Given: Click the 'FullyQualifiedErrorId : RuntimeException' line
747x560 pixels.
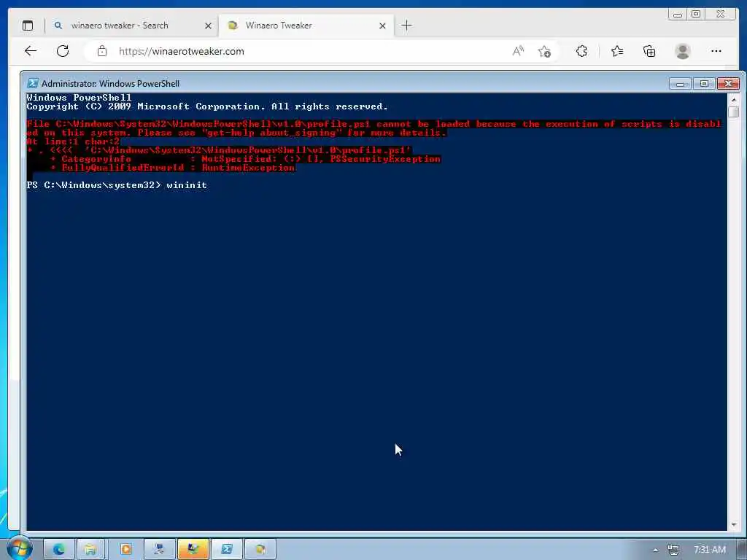Looking at the screenshot, I should click(x=173, y=168).
